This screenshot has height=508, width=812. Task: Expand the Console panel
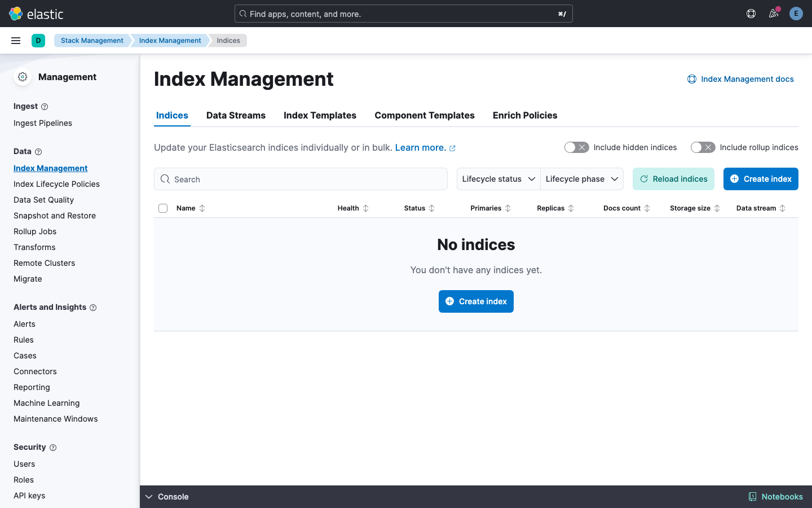click(x=167, y=497)
